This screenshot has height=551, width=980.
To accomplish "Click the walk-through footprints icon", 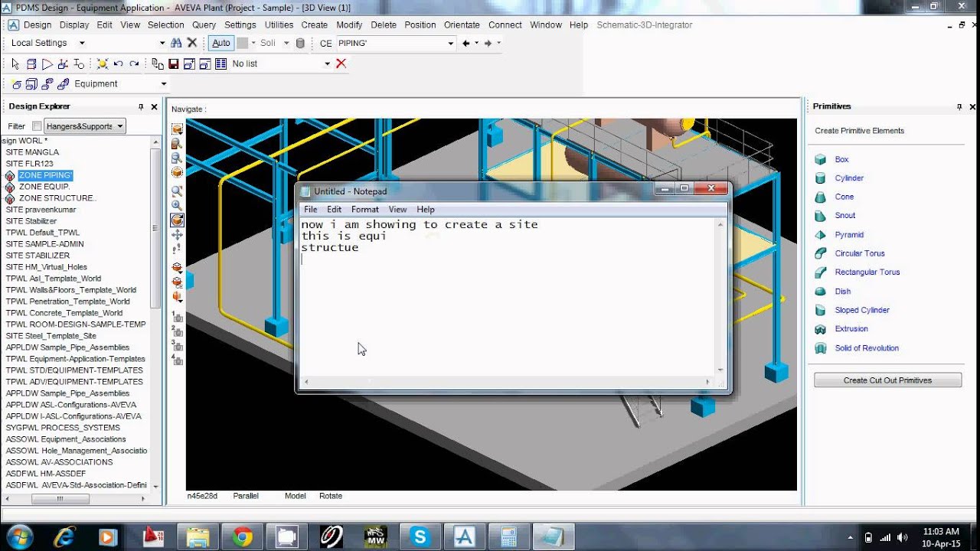I will point(178,249).
